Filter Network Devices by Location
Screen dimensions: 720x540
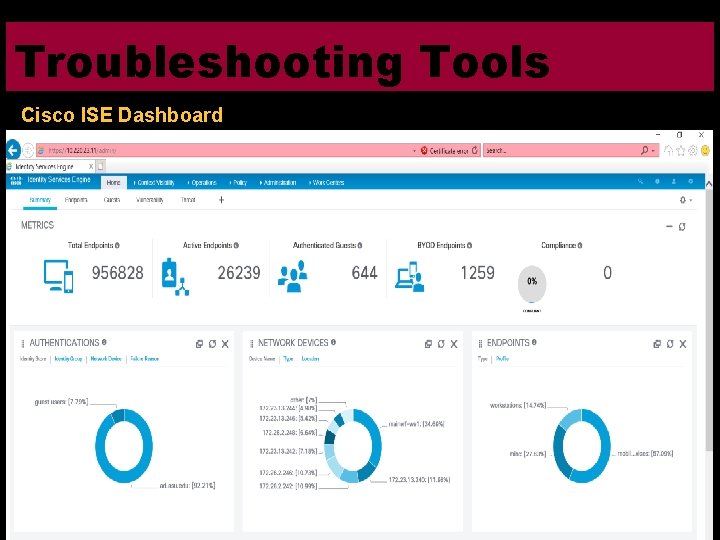(x=310, y=359)
